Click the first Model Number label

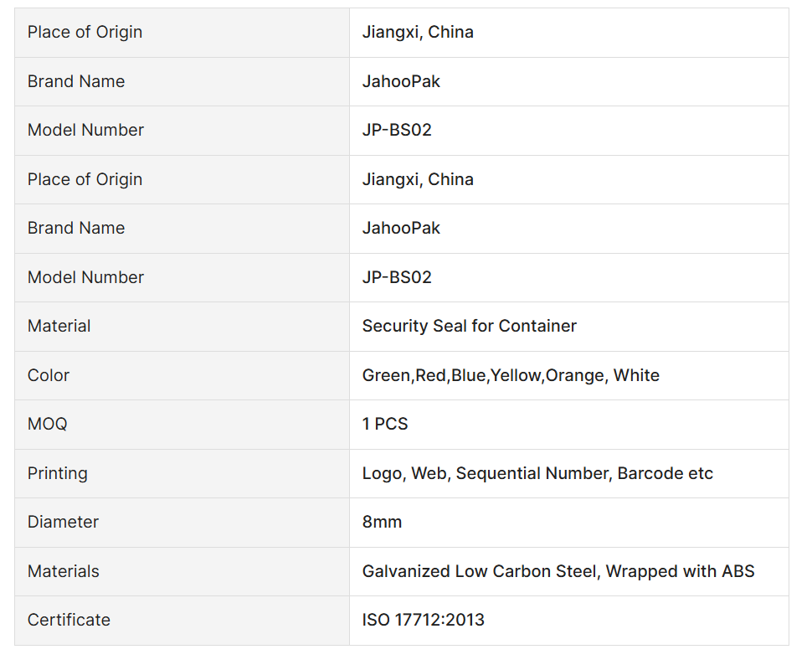pyautogui.click(x=85, y=130)
